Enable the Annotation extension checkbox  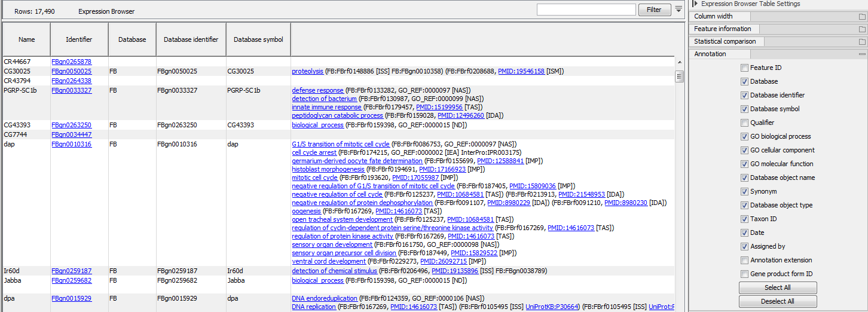click(744, 261)
